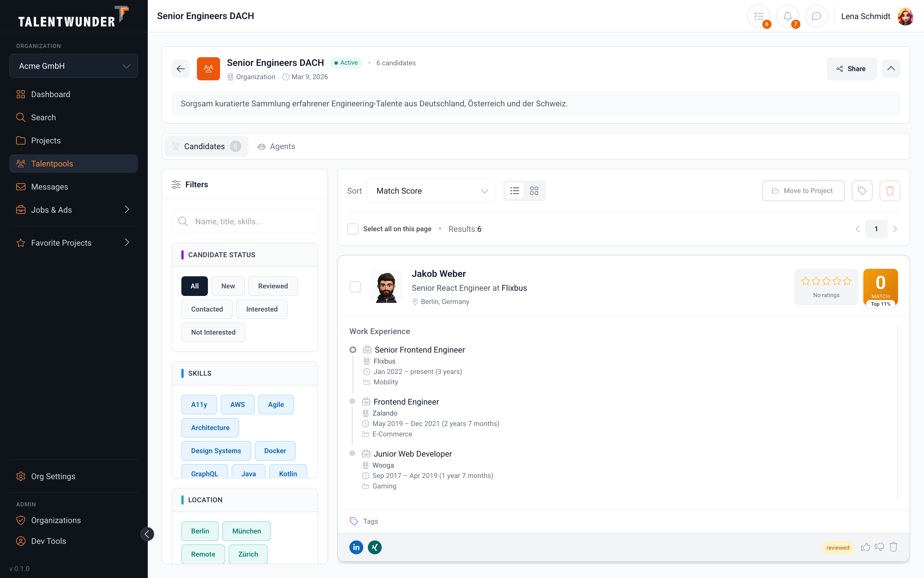Toggle the AWS skill filter
Screen dimensions: 924x578
click(237, 404)
